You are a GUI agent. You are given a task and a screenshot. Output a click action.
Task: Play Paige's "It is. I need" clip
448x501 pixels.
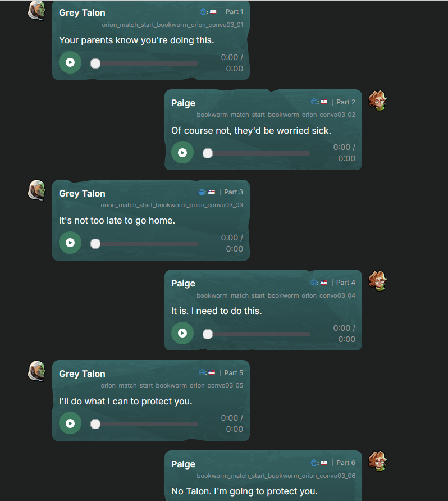[182, 333]
